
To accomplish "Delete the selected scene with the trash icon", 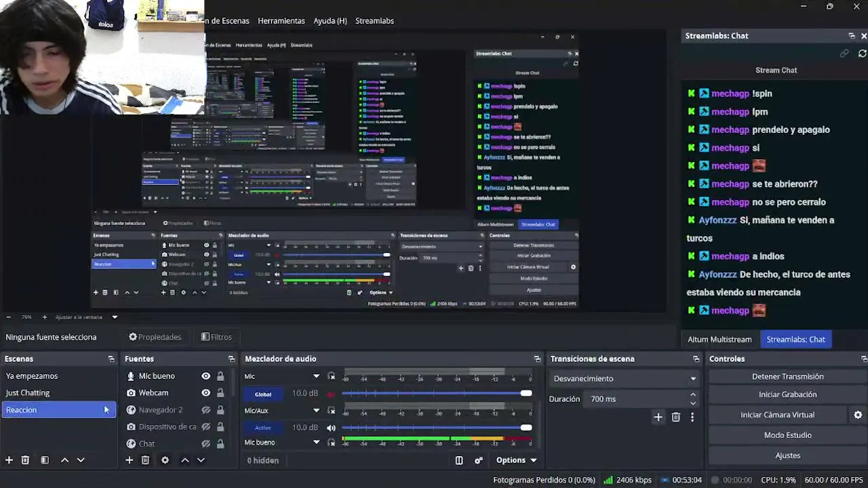I will point(25,460).
